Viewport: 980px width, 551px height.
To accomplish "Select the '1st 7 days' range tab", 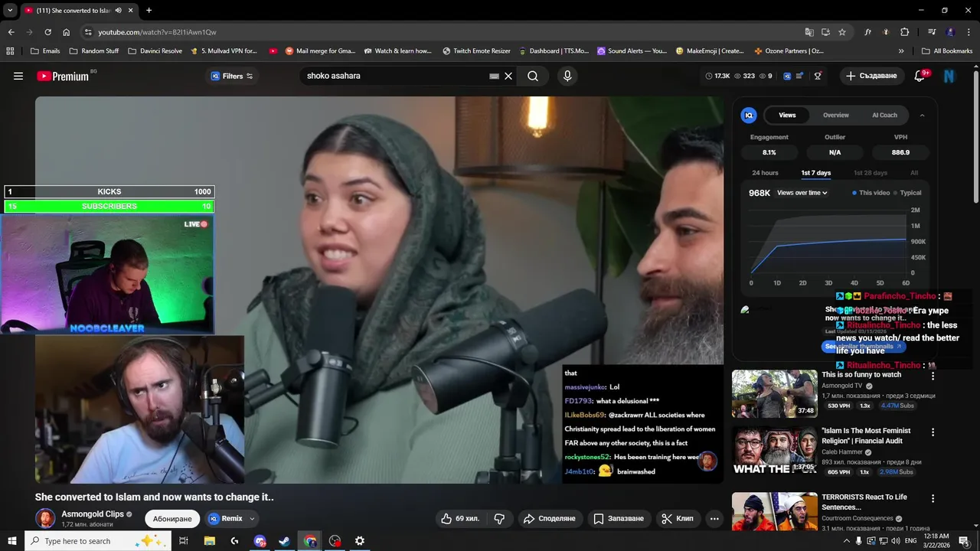I will 815,173.
